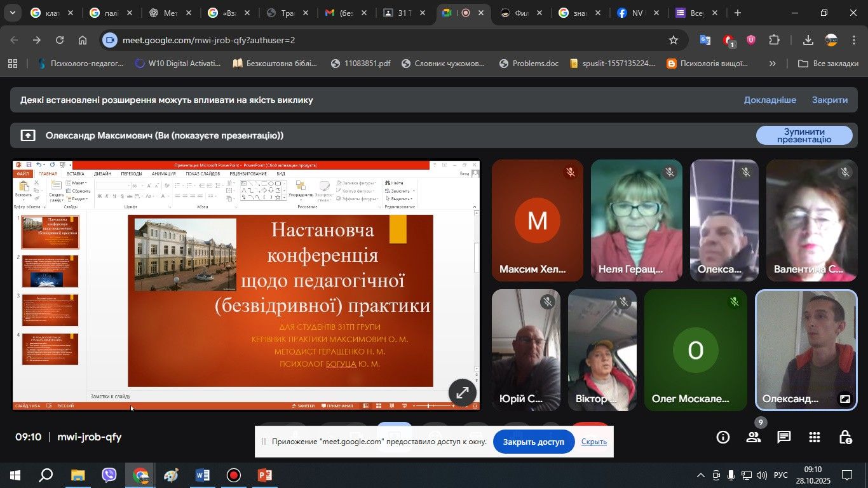
Task: Click the Докладніше link in the banner
Action: (x=770, y=100)
